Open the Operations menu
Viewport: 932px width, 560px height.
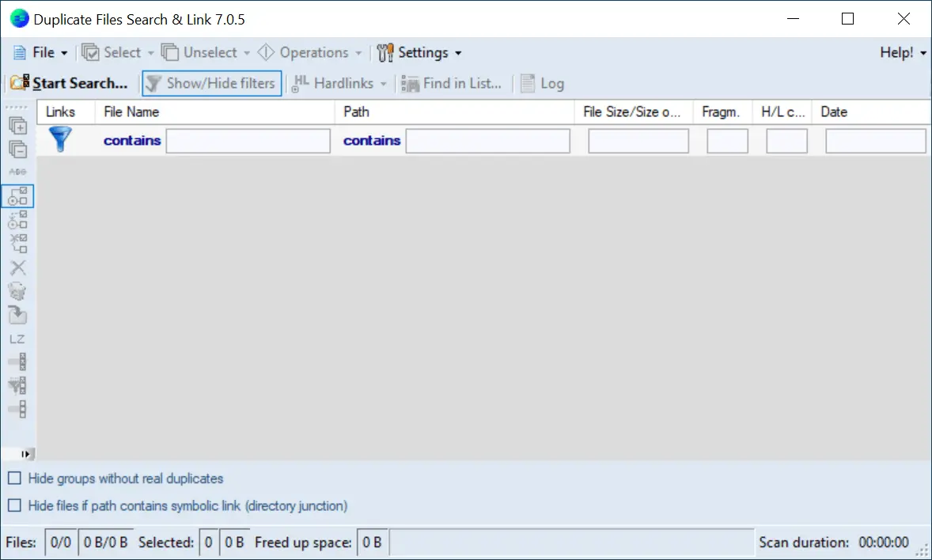click(309, 52)
